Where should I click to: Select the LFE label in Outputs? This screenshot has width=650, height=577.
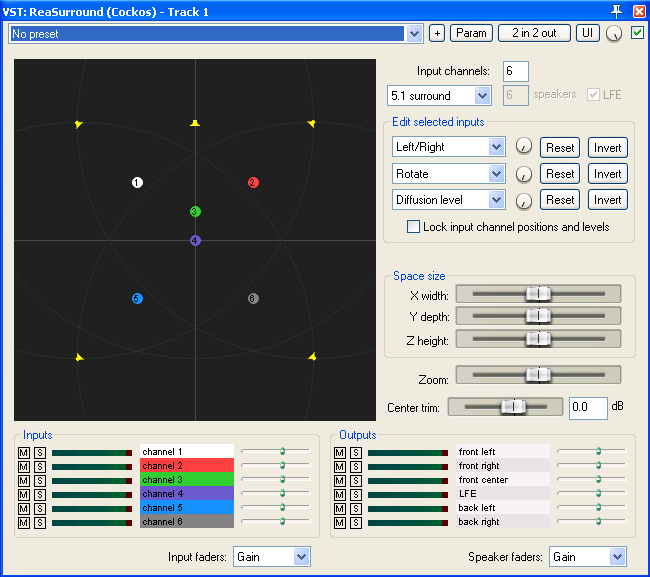click(x=503, y=494)
